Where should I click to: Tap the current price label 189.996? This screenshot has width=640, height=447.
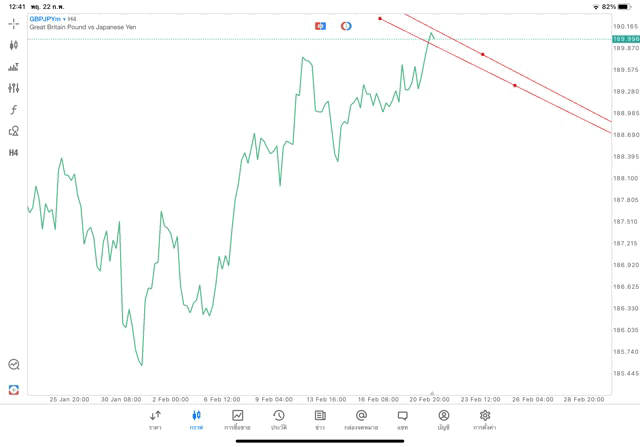tap(625, 38)
